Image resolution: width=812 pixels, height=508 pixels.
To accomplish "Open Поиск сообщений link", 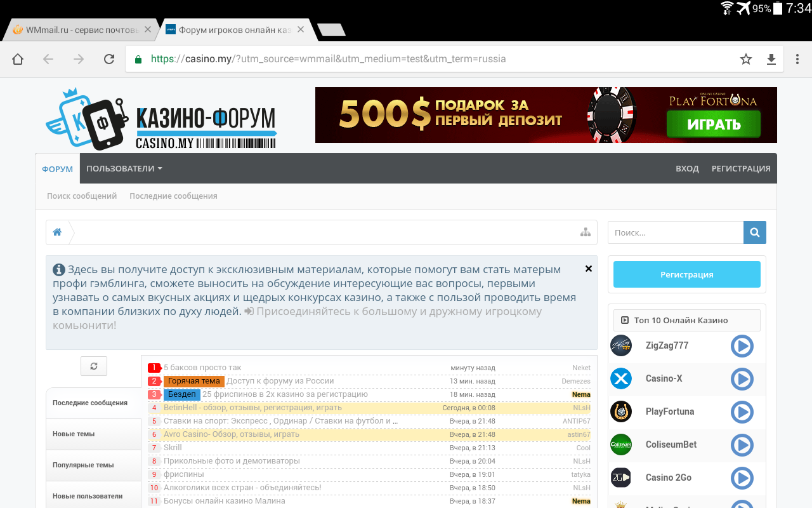I will tap(82, 196).
